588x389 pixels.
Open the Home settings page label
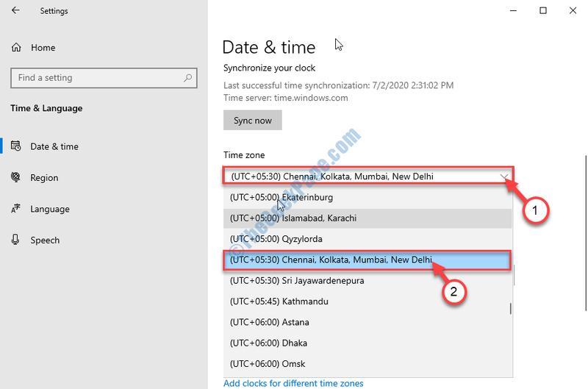(x=43, y=48)
